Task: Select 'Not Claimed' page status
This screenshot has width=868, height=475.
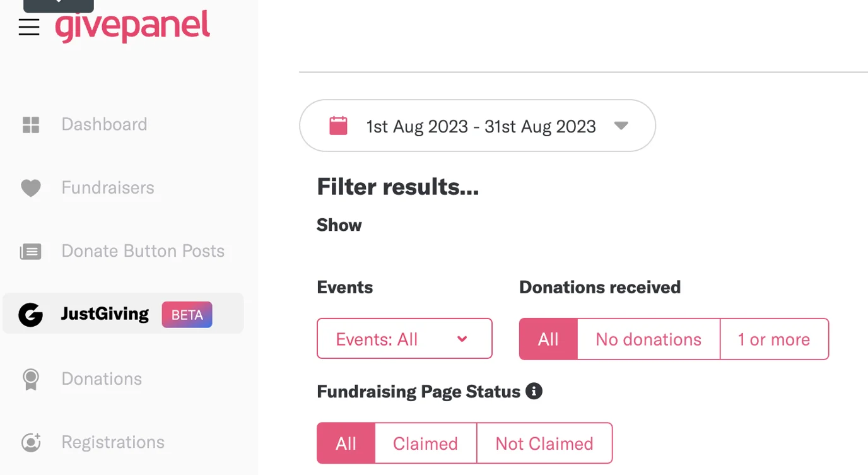Action: click(544, 443)
